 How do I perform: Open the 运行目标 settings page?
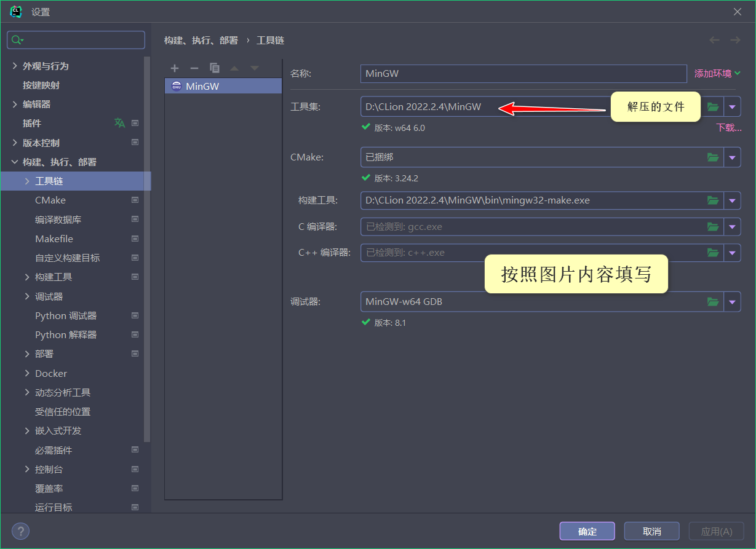(x=54, y=508)
